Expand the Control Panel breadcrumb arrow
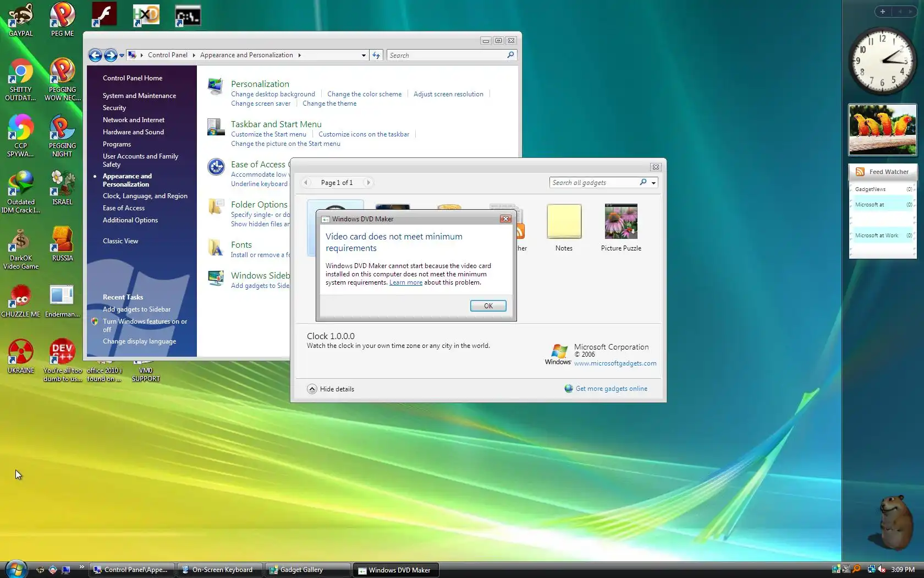This screenshot has height=578, width=924. [x=194, y=55]
